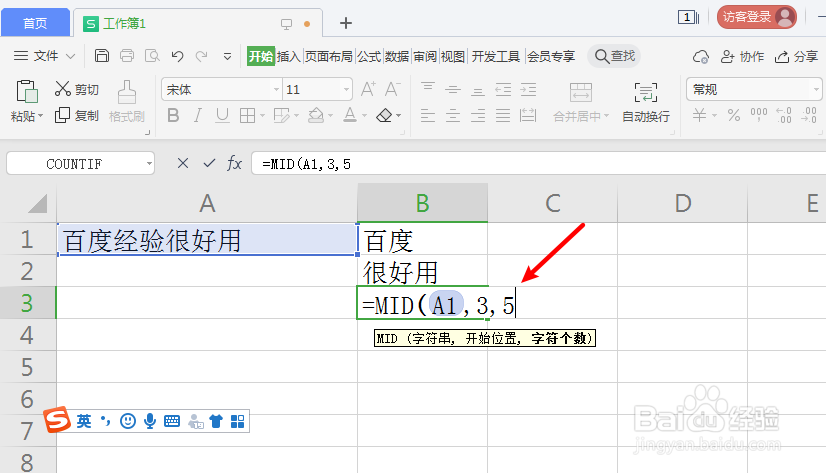Toggle Sogou IME 英 language mode
Image resolution: width=826 pixels, height=473 pixels.
pos(84,421)
